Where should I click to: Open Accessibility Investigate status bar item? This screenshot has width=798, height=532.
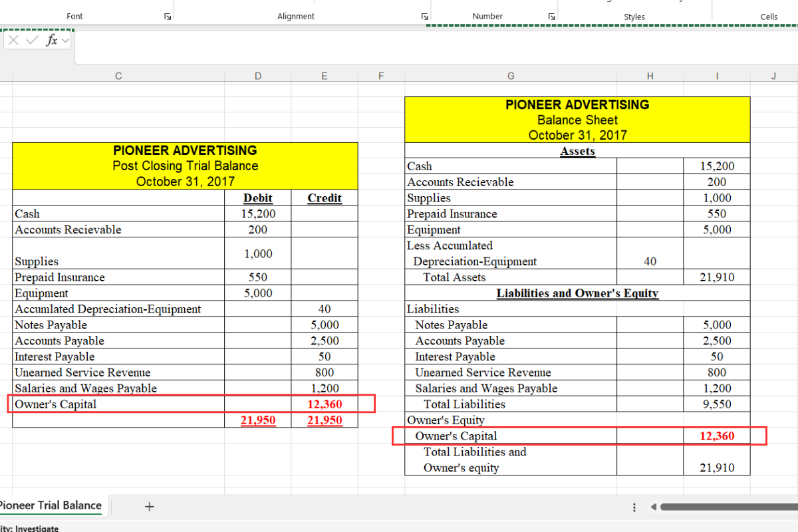tap(29, 529)
